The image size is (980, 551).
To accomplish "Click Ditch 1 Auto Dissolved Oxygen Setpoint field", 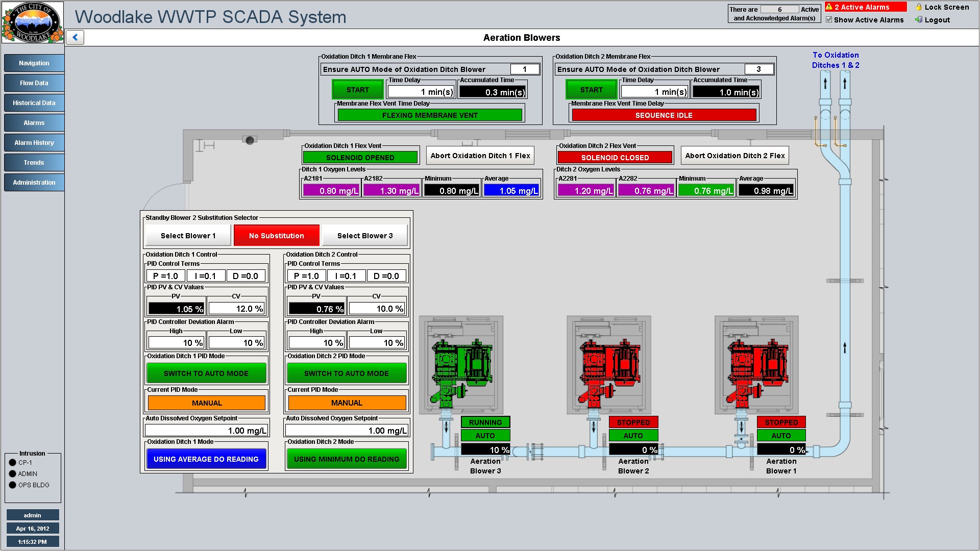I will pos(206,431).
